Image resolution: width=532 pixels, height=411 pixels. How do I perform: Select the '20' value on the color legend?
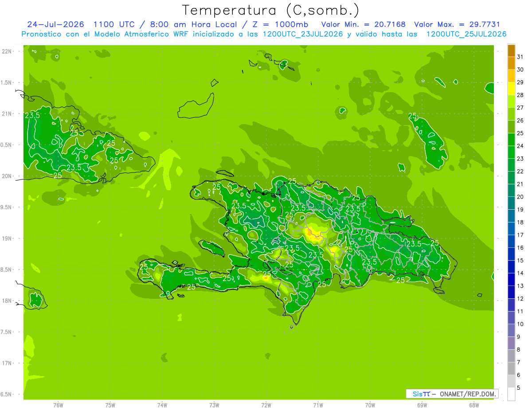click(520, 197)
